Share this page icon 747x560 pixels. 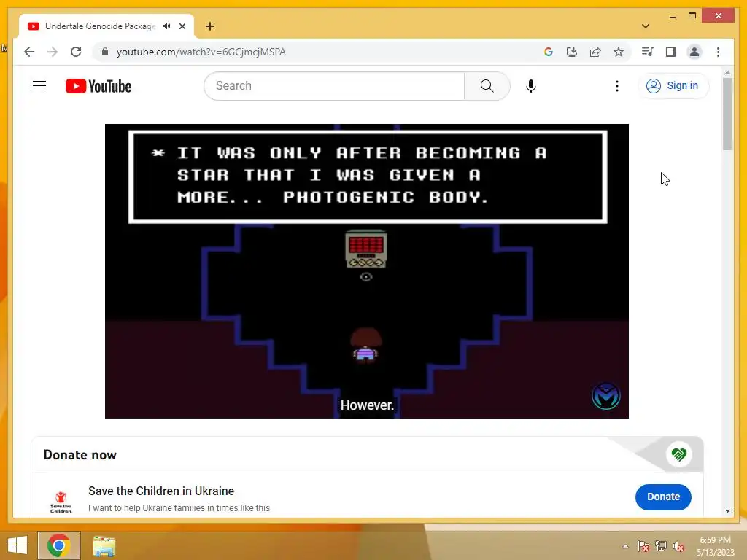(x=595, y=52)
